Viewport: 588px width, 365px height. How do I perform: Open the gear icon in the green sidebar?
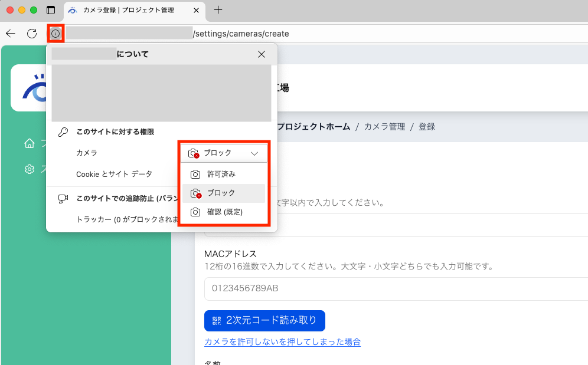pos(29,169)
